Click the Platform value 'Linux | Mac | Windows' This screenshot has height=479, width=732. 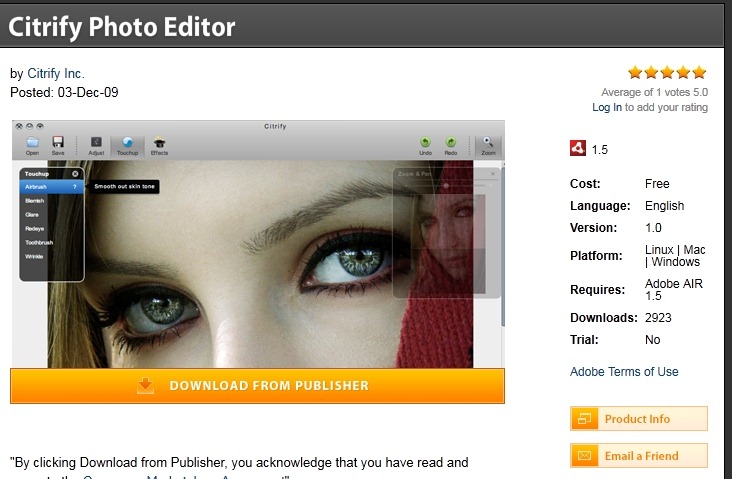coord(676,256)
